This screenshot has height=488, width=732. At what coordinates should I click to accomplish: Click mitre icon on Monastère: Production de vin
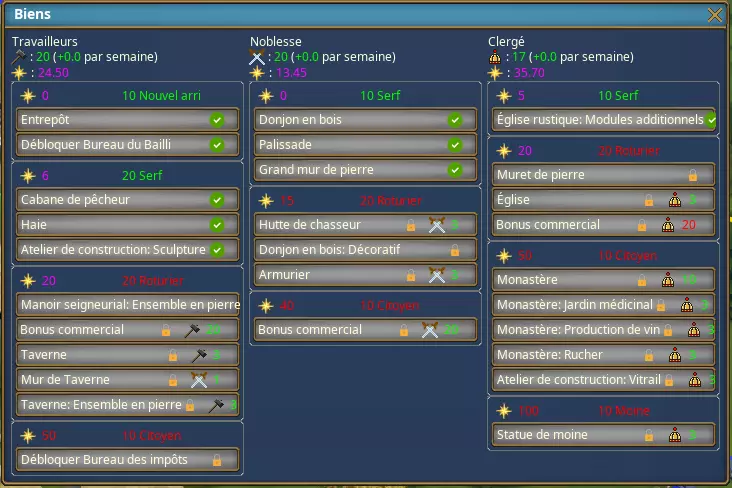click(x=694, y=330)
